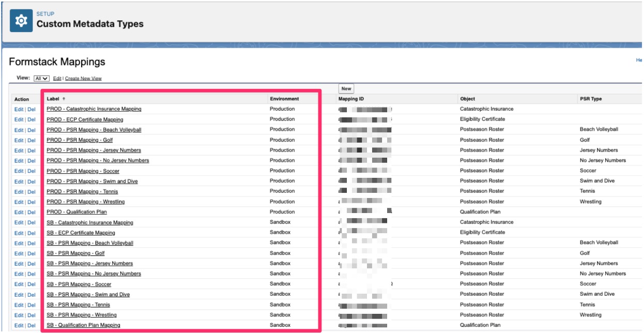This screenshot has height=333, width=644.
Task: Open SB - Qualification Plan Mapping
Action: pyautogui.click(x=83, y=325)
